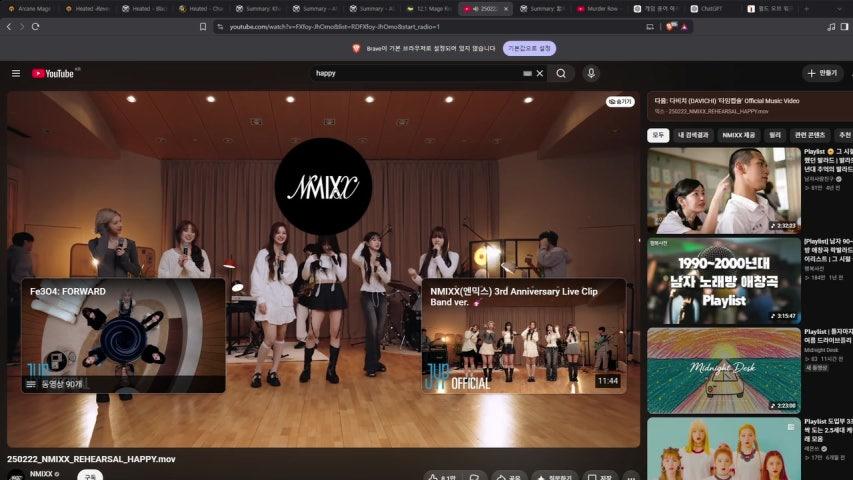Viewport: 853px width, 480px height.
Task: Open the site settings icon left of the URL
Action: [x=220, y=27]
